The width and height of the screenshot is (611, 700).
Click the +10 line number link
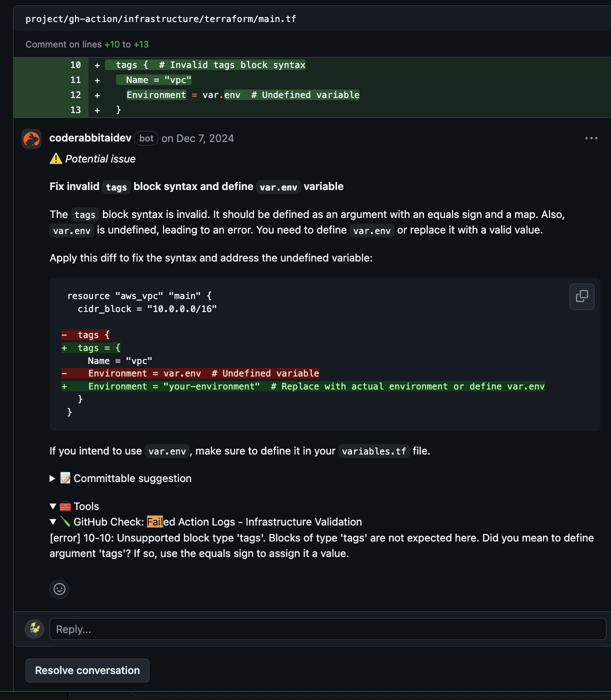[x=111, y=44]
